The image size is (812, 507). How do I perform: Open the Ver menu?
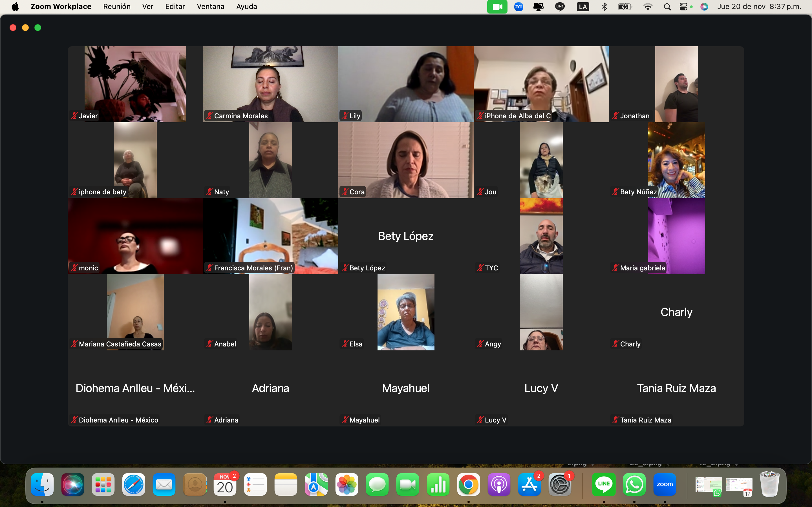(x=148, y=7)
